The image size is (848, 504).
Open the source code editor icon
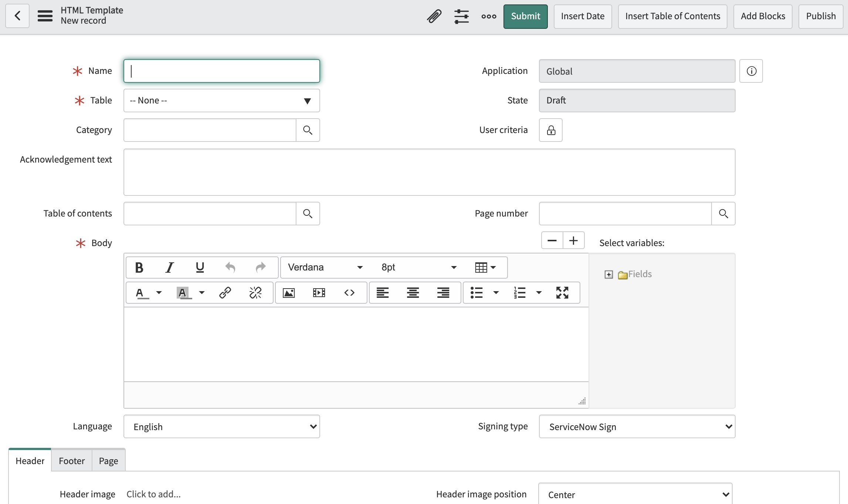coord(349,293)
